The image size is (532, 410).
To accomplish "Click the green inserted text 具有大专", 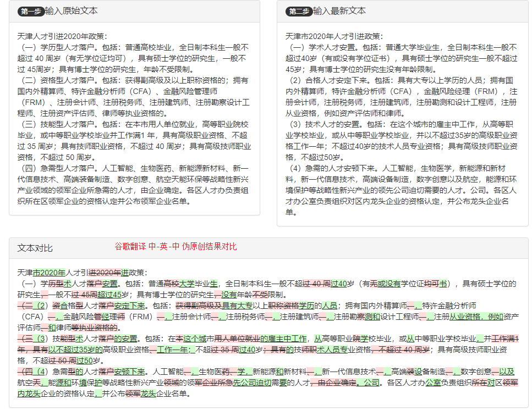I will pyautogui.click(x=237, y=306).
